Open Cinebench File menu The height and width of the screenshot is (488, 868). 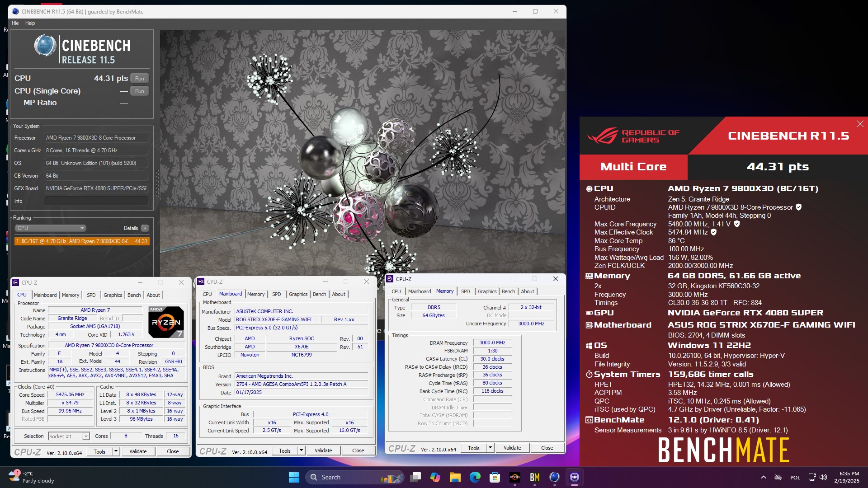(15, 23)
